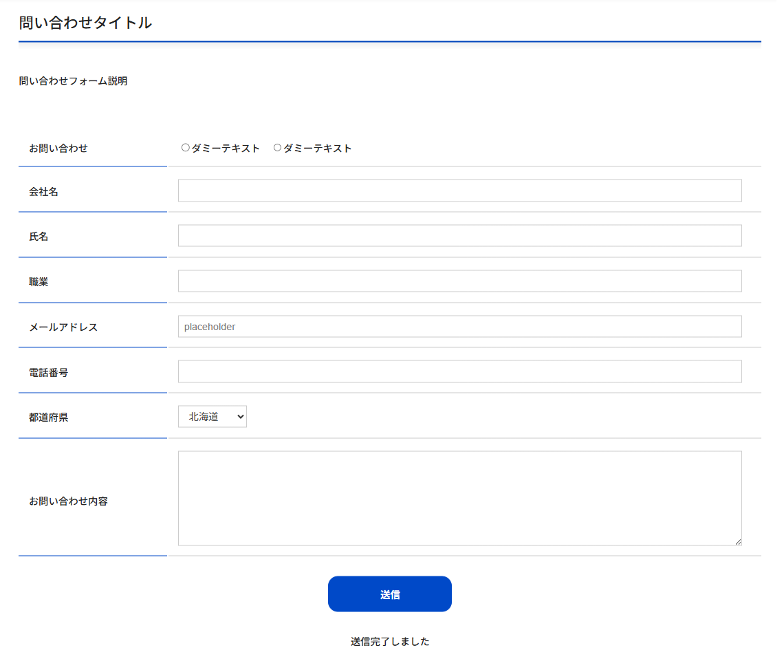Choose the second ダミーテキスト radio option
Screen dimensions: 784x672
(x=278, y=148)
